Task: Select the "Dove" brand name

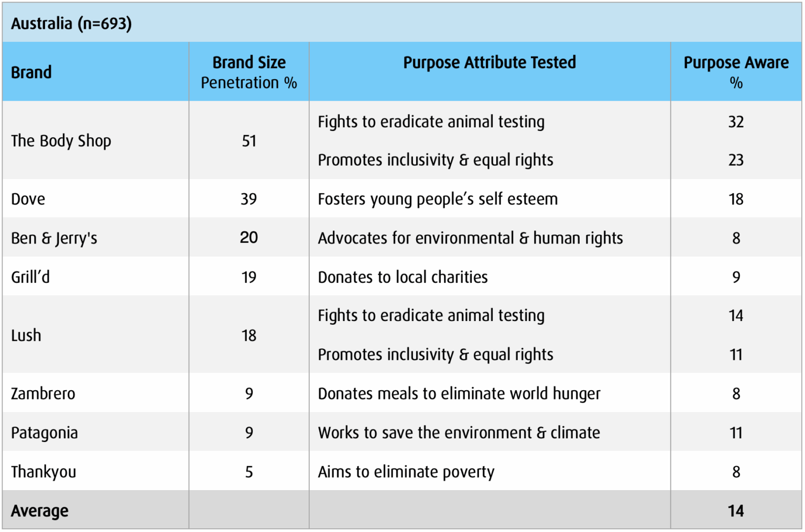Action: pos(28,199)
